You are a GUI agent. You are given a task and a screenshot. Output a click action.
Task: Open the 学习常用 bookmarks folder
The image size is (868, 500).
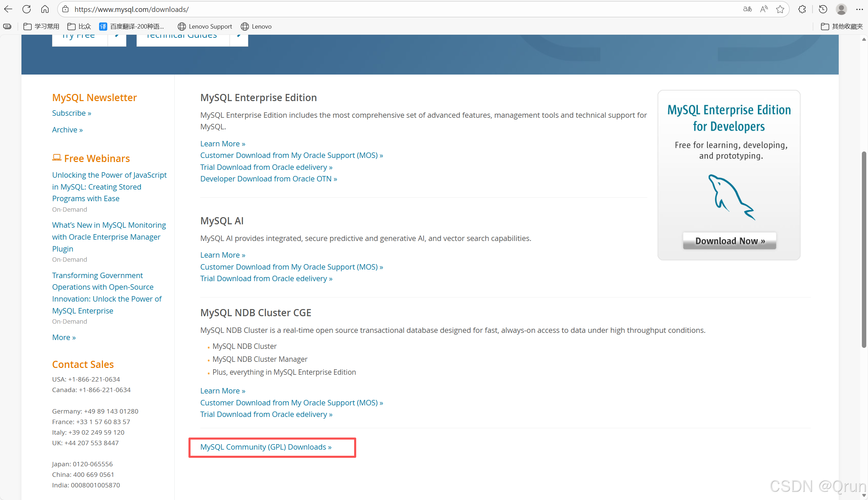click(x=41, y=27)
